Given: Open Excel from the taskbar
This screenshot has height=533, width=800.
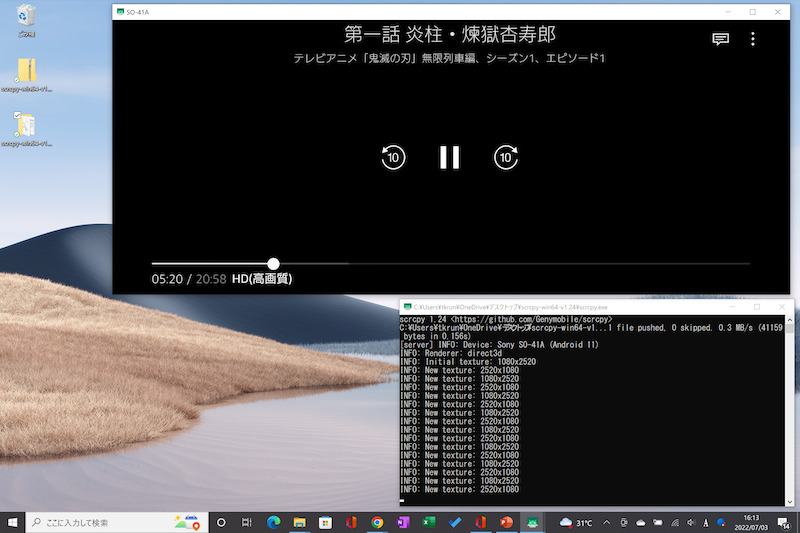Looking at the screenshot, I should 429,522.
